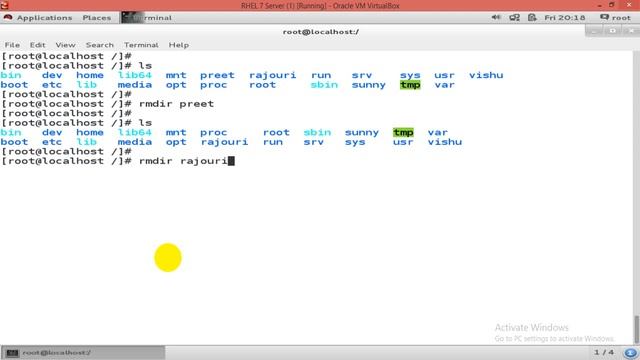Image resolution: width=640 pixels, height=360 pixels.
Task: Open the Help menu
Action: [179, 45]
